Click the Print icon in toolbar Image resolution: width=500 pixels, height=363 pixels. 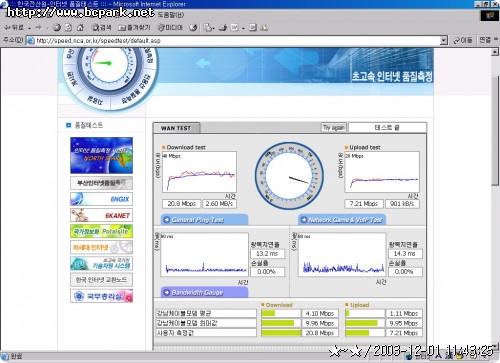tap(222, 27)
